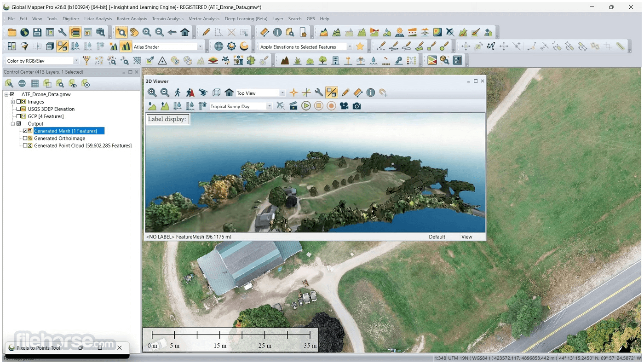Click the play button in the 3D Viewer
The image size is (644, 364).
point(306,106)
